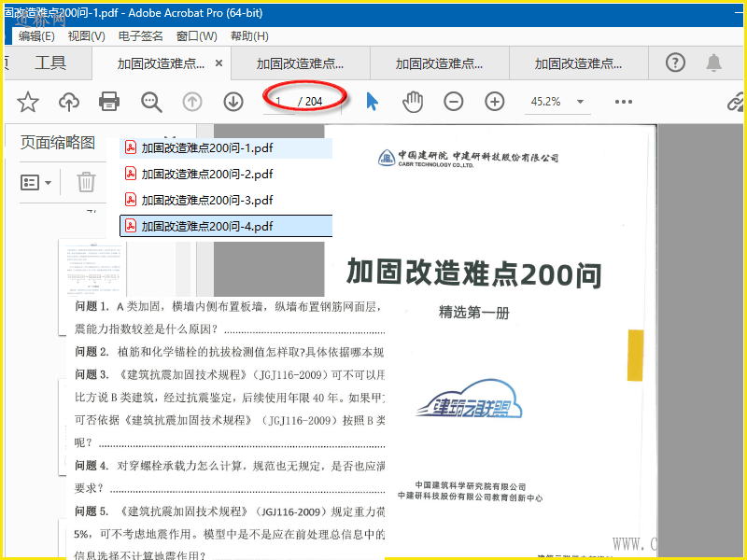Click the 建筑云联盟 logo on the page
This screenshot has width=747, height=560.
(470, 400)
